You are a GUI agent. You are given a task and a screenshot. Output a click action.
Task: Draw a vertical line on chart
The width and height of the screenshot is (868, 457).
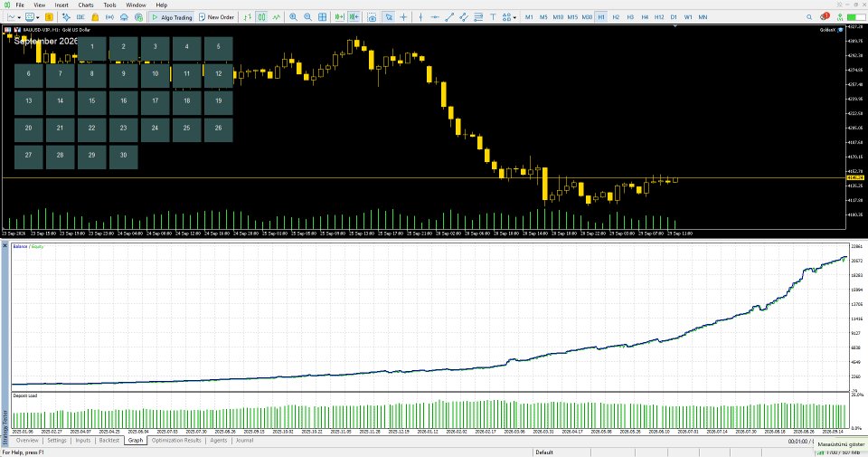(420, 17)
